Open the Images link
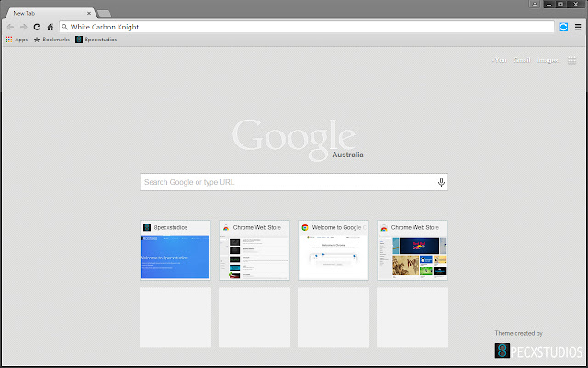The height and width of the screenshot is (368, 588). point(548,60)
